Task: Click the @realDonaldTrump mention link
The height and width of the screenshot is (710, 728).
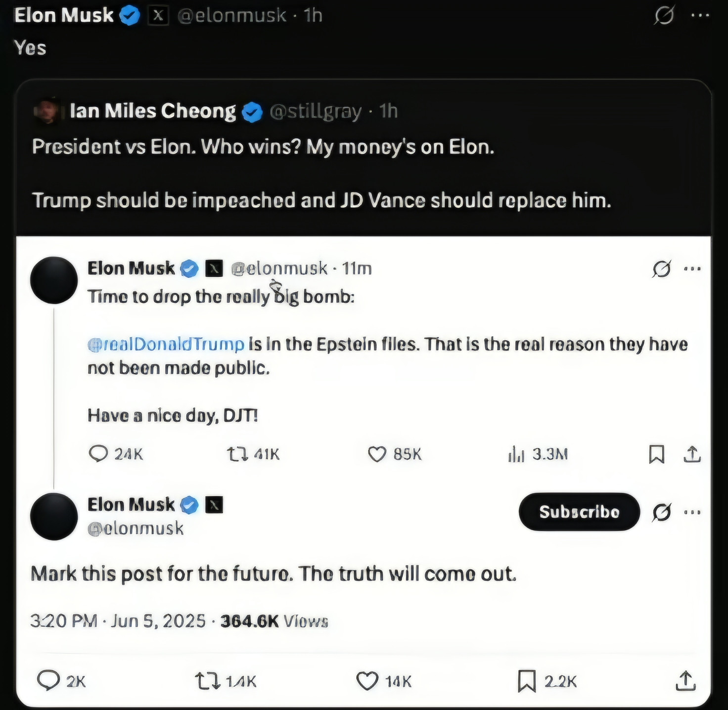Action: pos(166,344)
